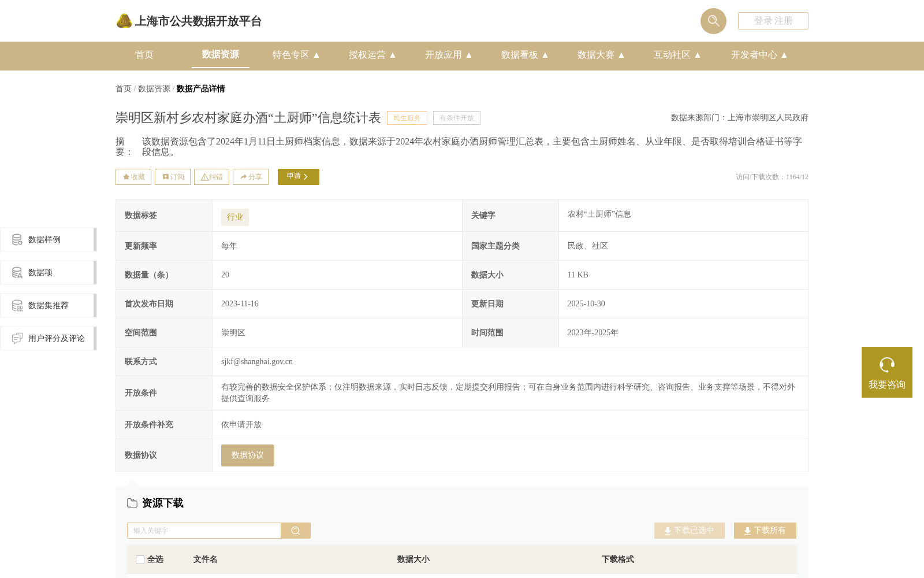Click the 下载所有 download all button

pyautogui.click(x=765, y=531)
